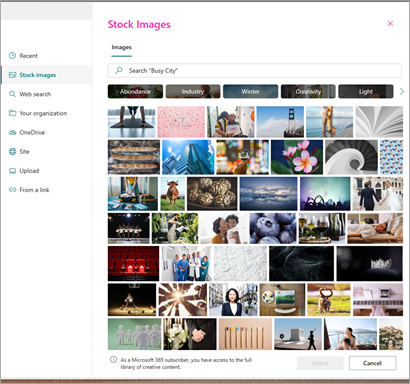Select the businesswoman on street image
410x384 pixels.
233,300
